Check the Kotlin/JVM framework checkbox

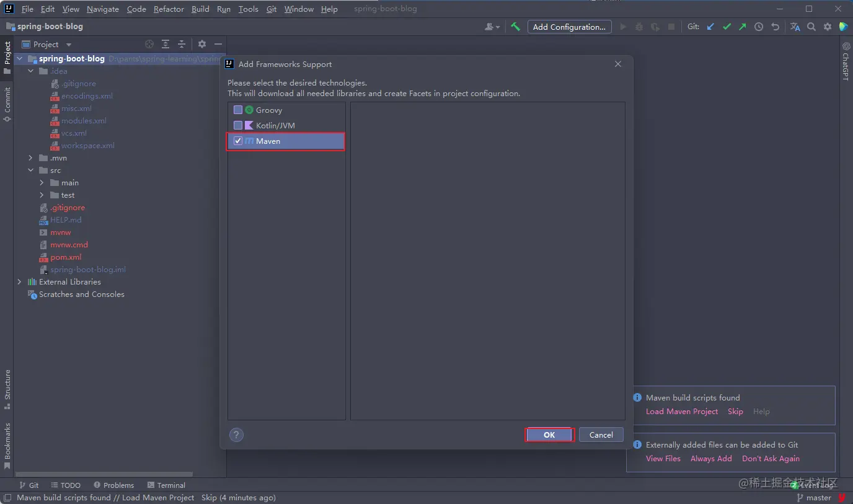(x=238, y=125)
